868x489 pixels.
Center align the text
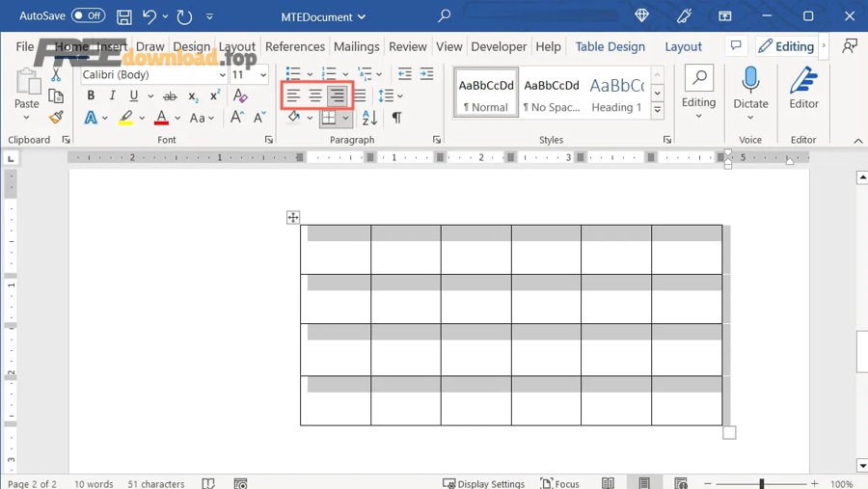(x=315, y=95)
